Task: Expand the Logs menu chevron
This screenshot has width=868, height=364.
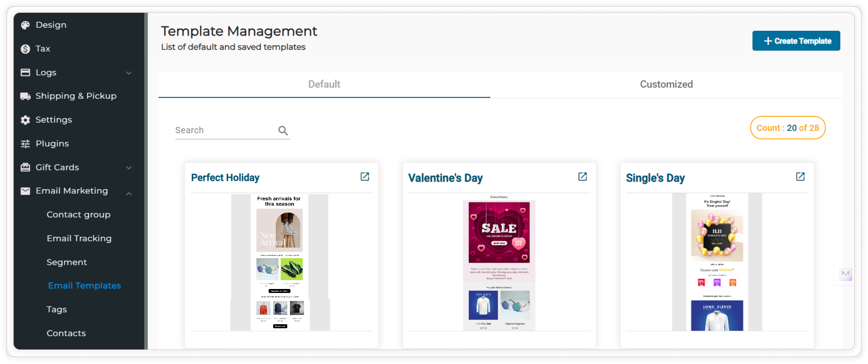Action: (x=129, y=73)
